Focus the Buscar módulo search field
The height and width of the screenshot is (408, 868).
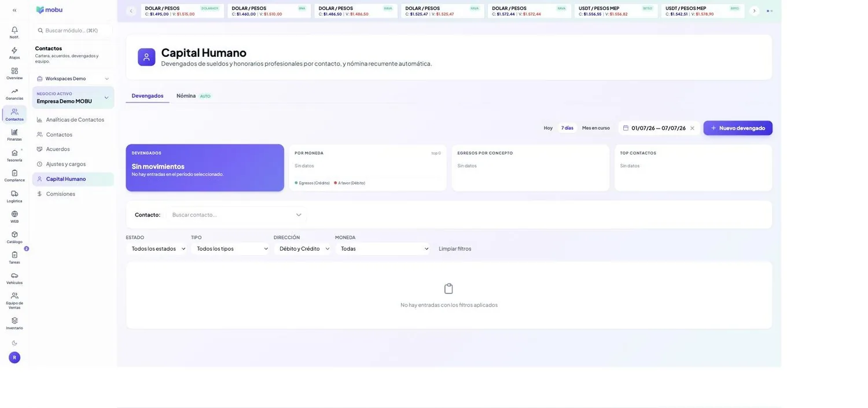click(73, 30)
